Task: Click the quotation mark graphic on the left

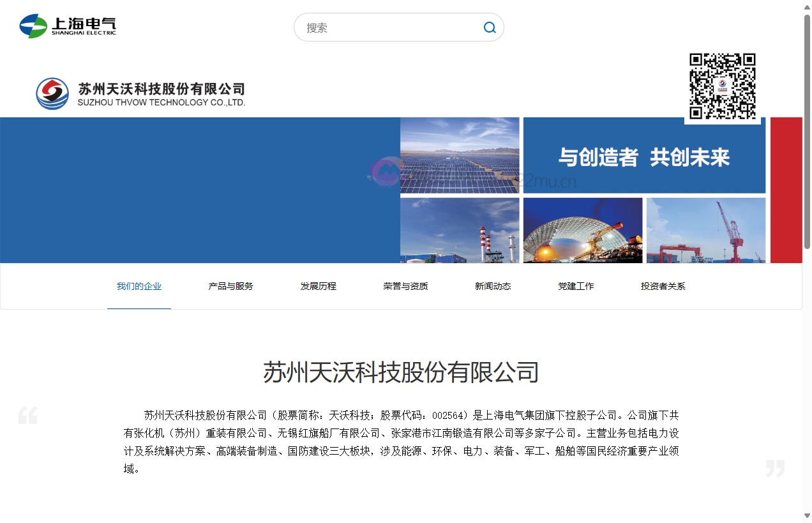Action: point(28,415)
